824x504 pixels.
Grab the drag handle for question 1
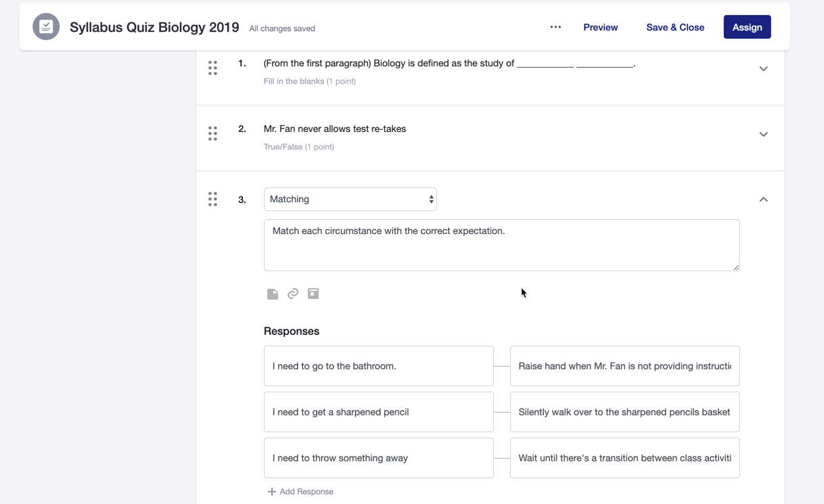[x=212, y=68]
